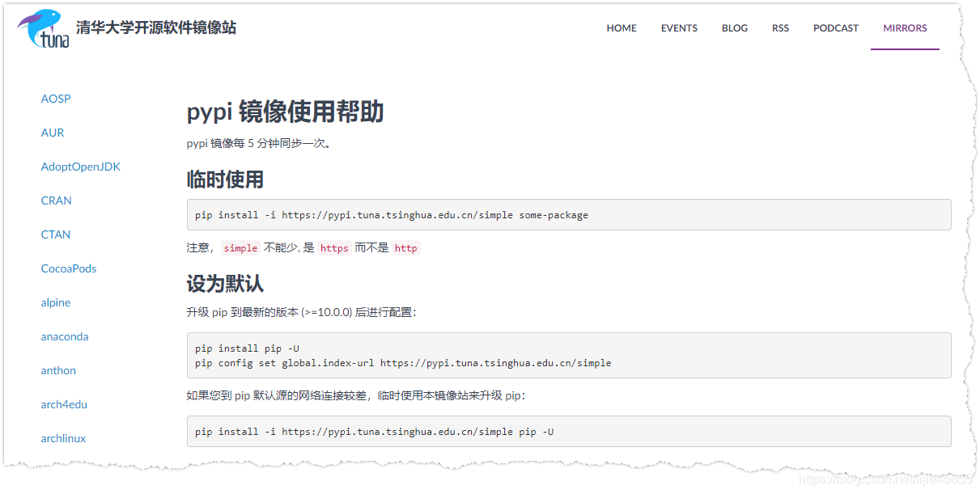Open the 清华大学开源软件镜像站 site title
The height and width of the screenshot is (494, 980).
coord(156,27)
